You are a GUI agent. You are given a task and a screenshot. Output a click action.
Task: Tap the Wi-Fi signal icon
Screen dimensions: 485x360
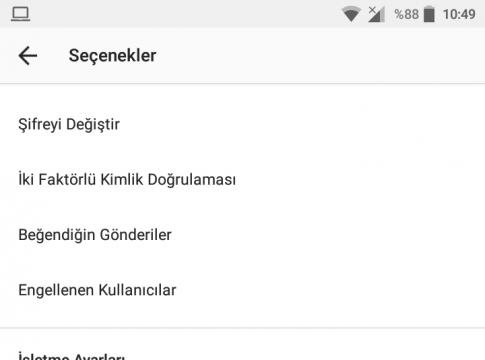pos(351,14)
